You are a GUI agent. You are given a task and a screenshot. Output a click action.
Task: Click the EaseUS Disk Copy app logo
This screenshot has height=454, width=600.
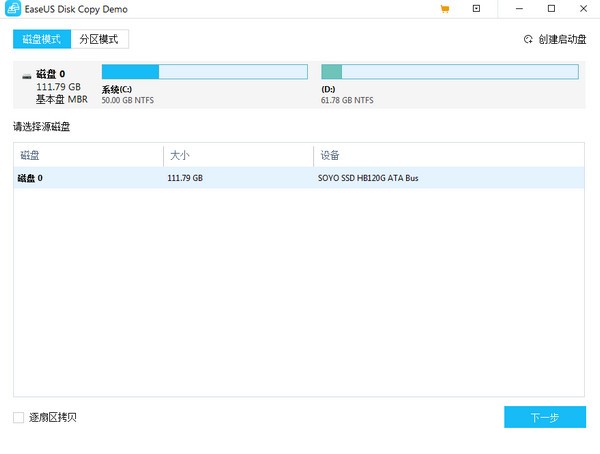13,9
